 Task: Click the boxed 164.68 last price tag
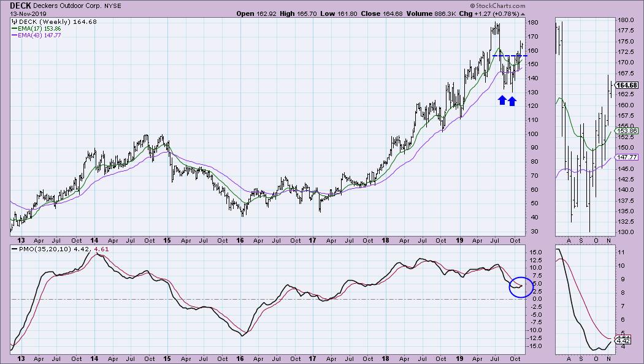tap(627, 85)
